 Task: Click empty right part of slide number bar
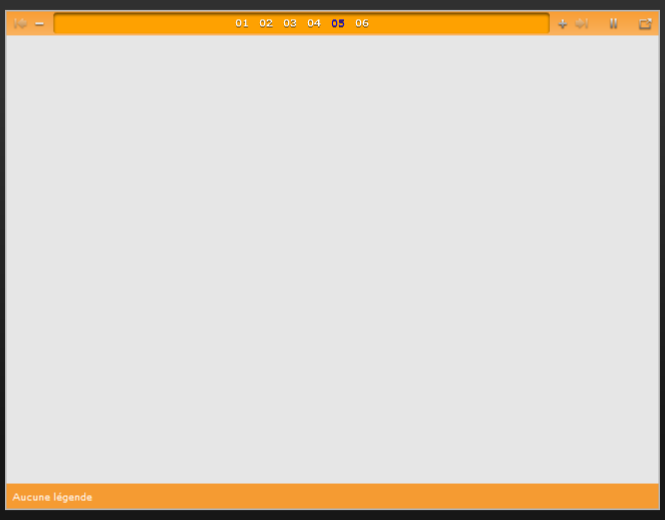460,23
